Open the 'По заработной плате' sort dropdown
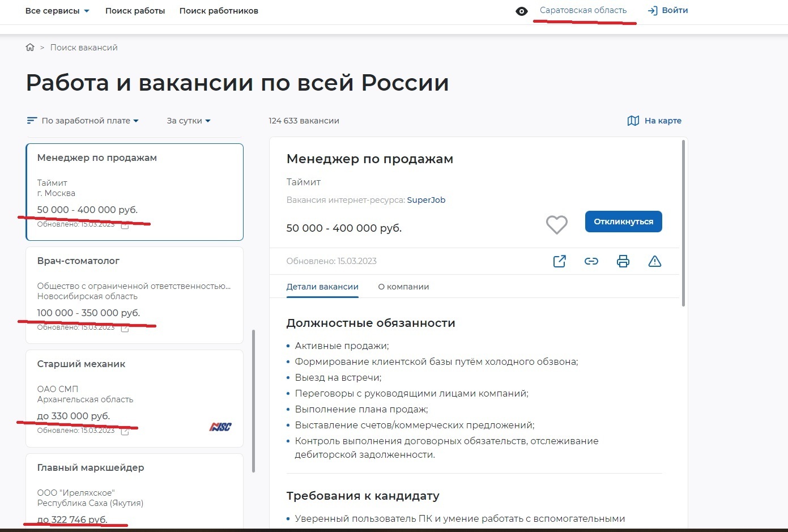 pyautogui.click(x=90, y=121)
